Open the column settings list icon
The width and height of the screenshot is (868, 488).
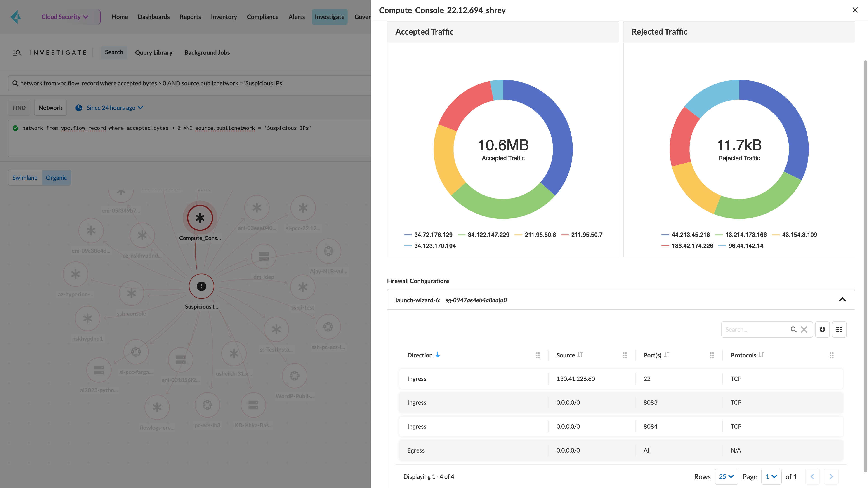pos(839,329)
